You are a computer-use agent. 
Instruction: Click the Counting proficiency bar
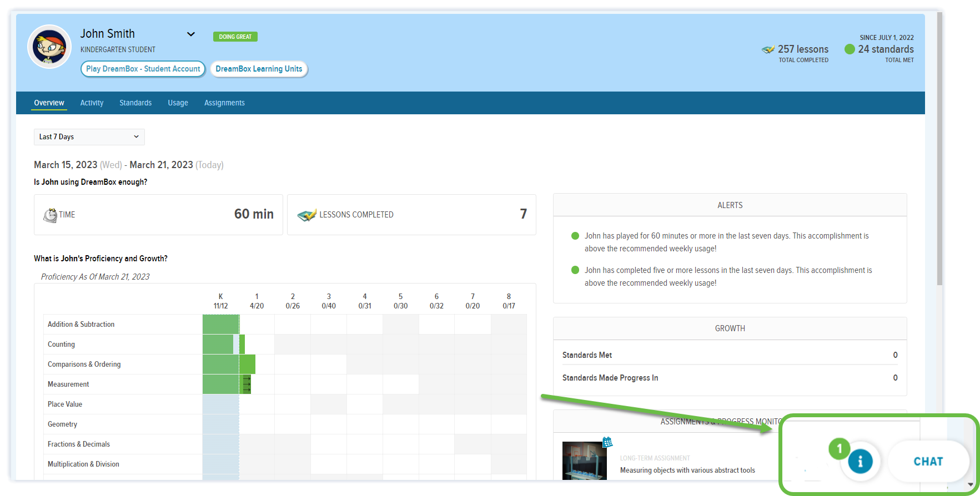tap(224, 345)
